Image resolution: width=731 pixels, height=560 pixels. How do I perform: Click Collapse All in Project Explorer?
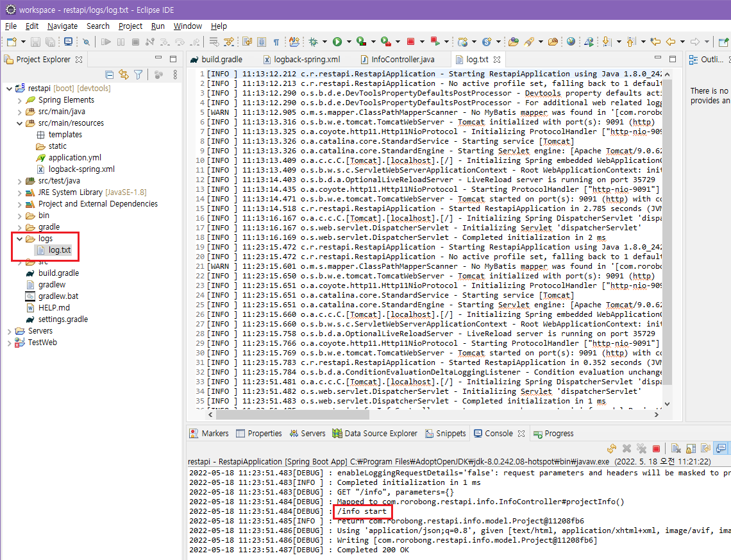tap(109, 74)
